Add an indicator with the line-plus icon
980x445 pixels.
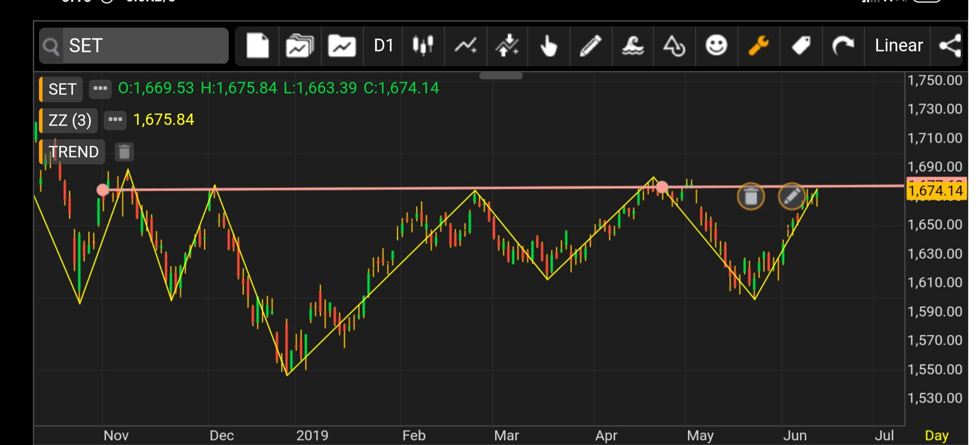[x=465, y=46]
